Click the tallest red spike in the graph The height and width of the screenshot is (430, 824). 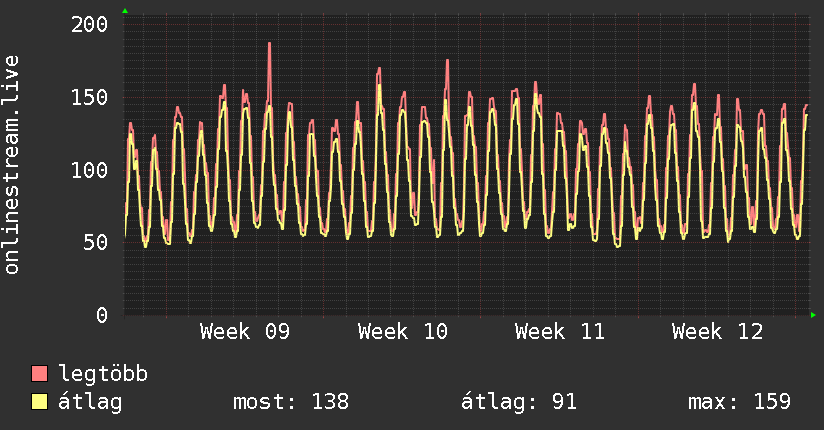coord(269,45)
